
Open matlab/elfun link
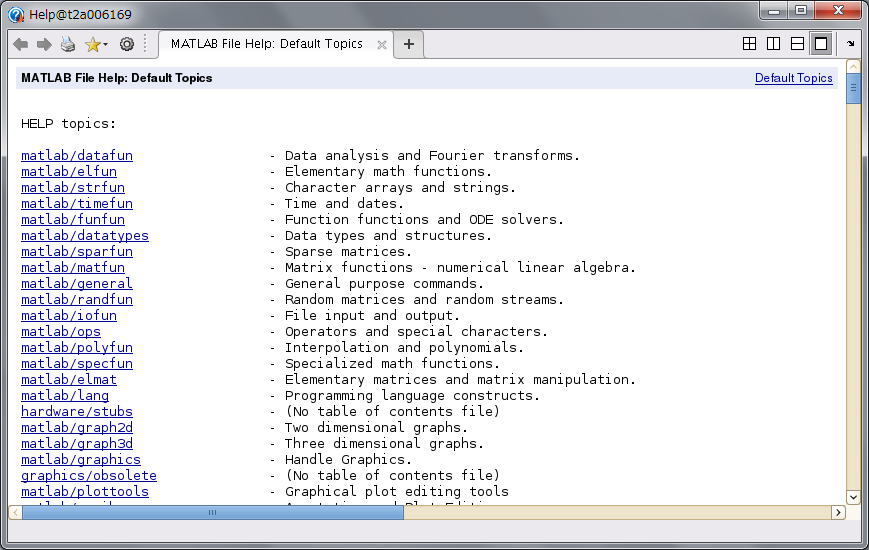[x=69, y=172]
